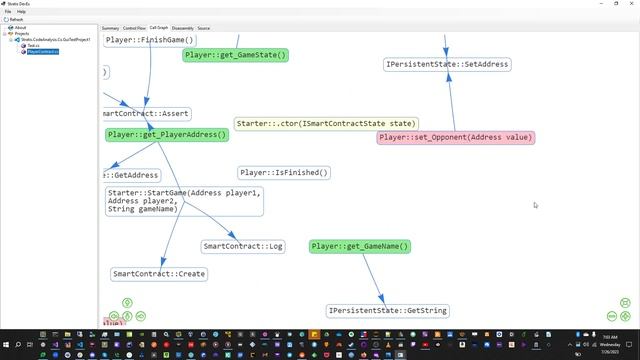Open the Source tab
This screenshot has height=360, width=640.
tap(204, 28)
